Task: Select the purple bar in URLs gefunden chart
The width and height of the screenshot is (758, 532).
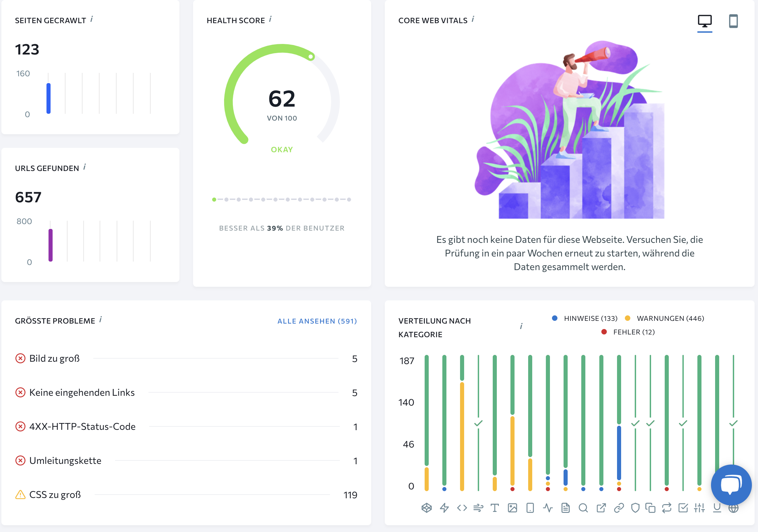Action: click(x=50, y=245)
